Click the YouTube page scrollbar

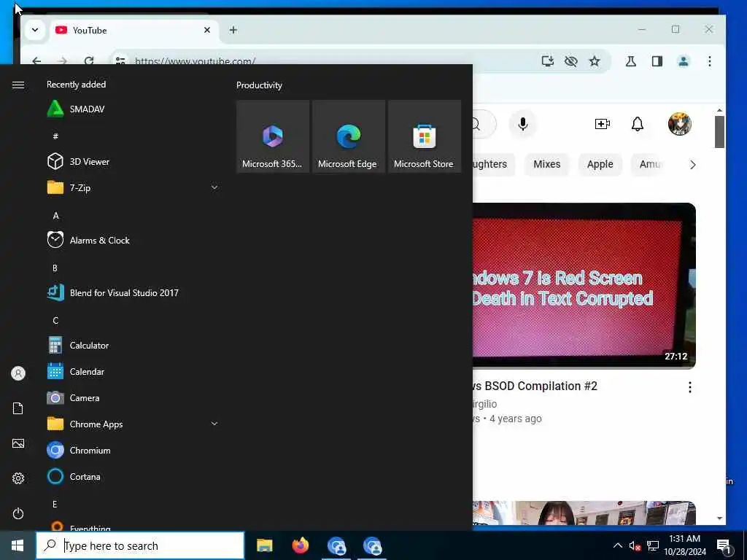pos(719,132)
